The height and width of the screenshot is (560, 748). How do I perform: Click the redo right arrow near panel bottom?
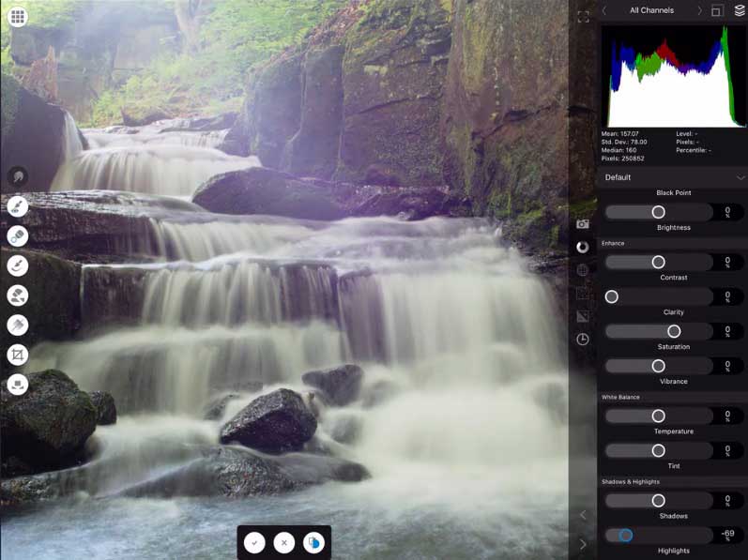coord(583,544)
